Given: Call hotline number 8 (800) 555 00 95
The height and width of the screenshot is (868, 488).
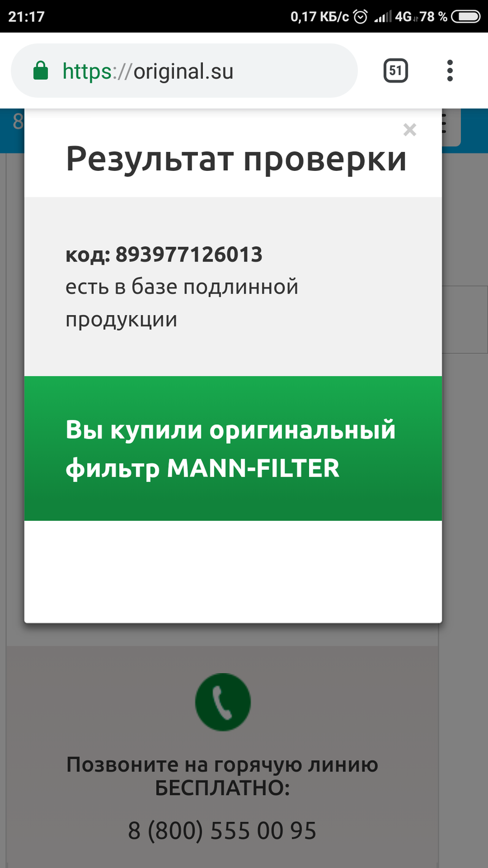Looking at the screenshot, I should [x=222, y=831].
